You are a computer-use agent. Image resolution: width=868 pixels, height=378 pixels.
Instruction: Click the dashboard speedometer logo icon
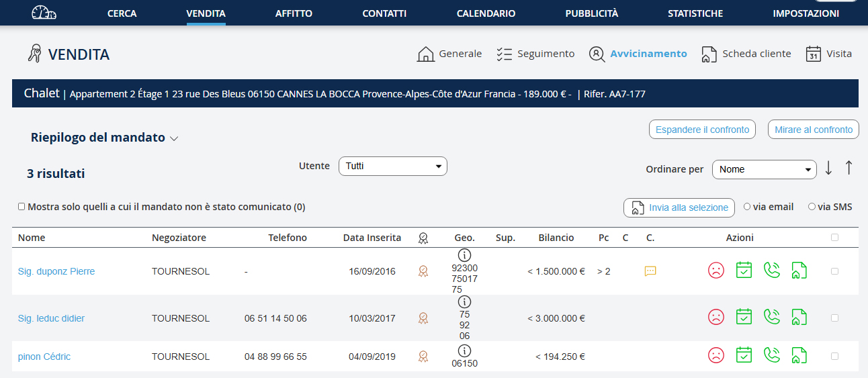pos(44,13)
